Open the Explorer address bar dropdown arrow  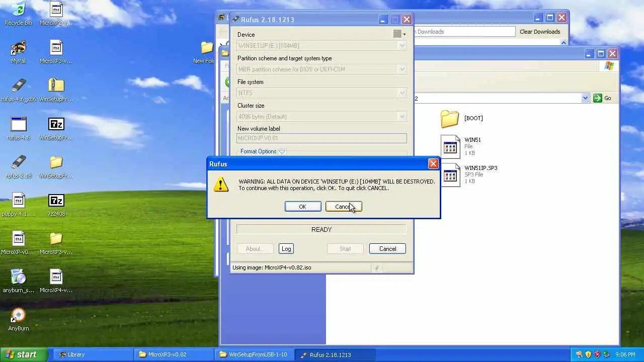pos(585,99)
